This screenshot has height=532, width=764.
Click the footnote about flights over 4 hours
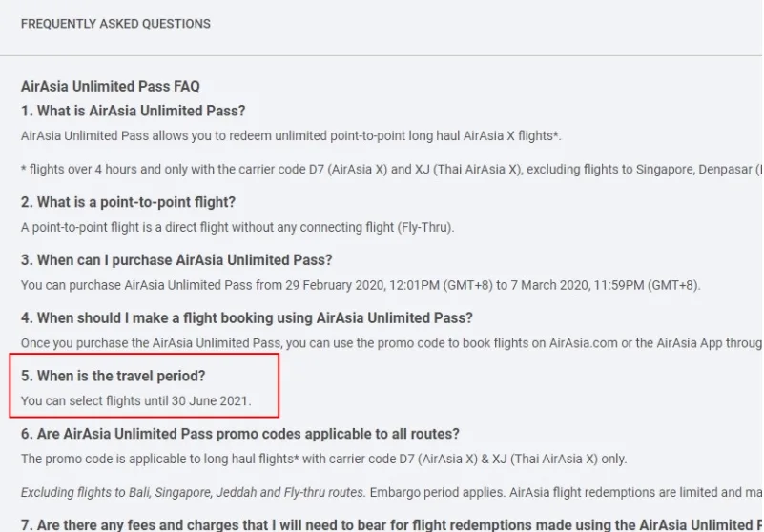pyautogui.click(x=382, y=170)
